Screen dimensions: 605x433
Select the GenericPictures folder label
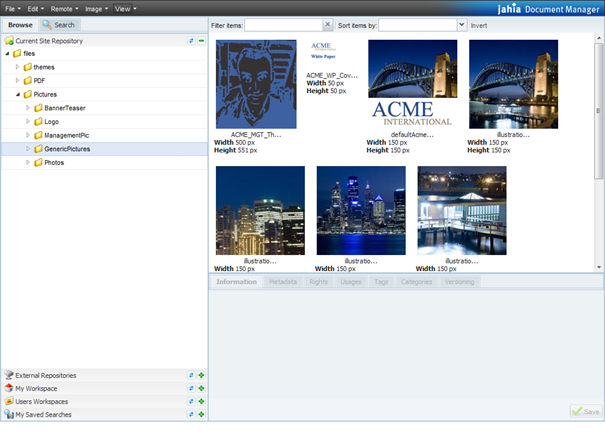67,149
